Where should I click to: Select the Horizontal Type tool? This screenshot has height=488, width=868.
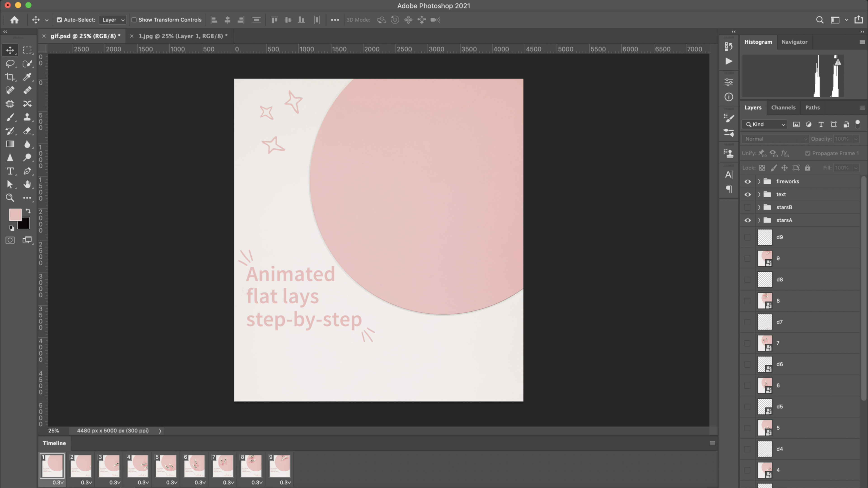(x=10, y=171)
